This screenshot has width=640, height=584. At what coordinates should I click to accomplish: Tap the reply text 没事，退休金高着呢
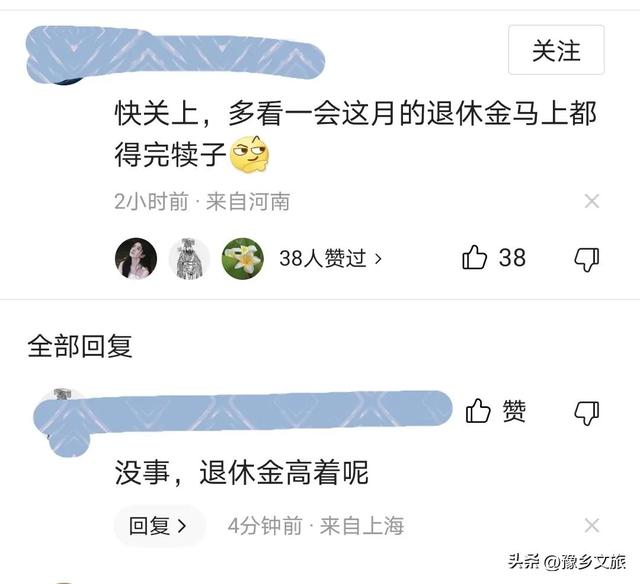242,473
